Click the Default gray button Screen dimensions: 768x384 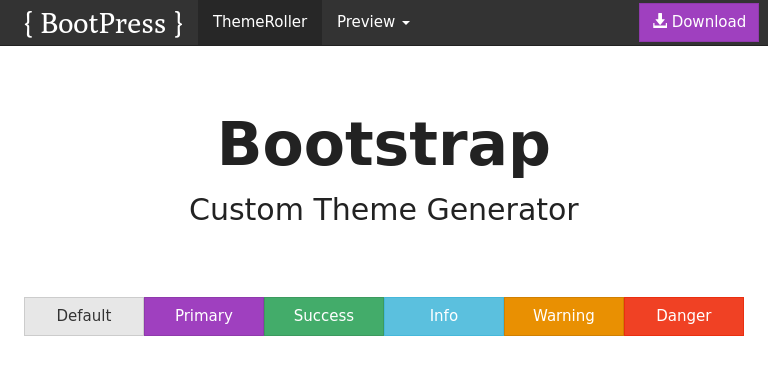click(x=84, y=316)
